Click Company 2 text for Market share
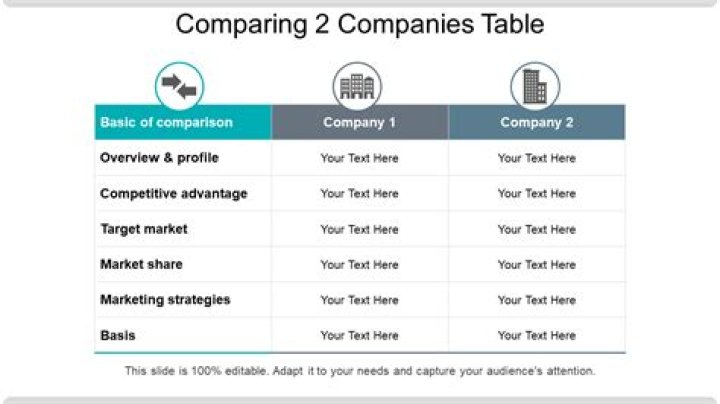720x404 pixels. click(x=537, y=265)
